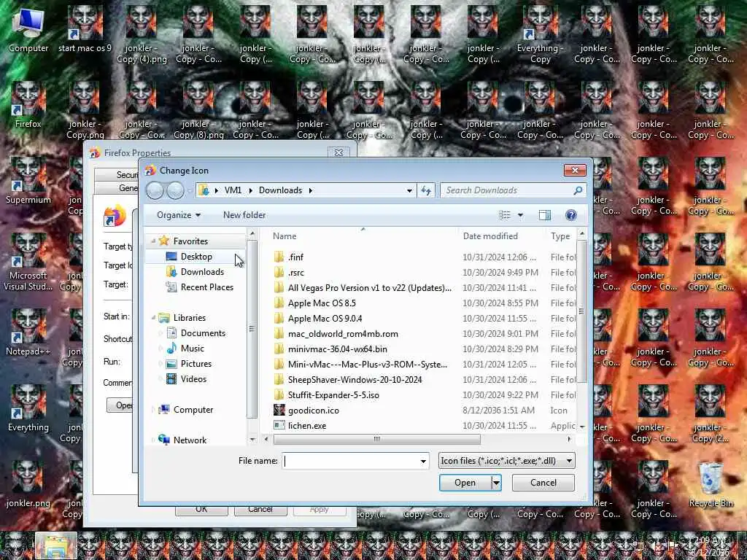The width and height of the screenshot is (747, 560).
Task: Click the search magnifier icon
Action: click(x=578, y=190)
